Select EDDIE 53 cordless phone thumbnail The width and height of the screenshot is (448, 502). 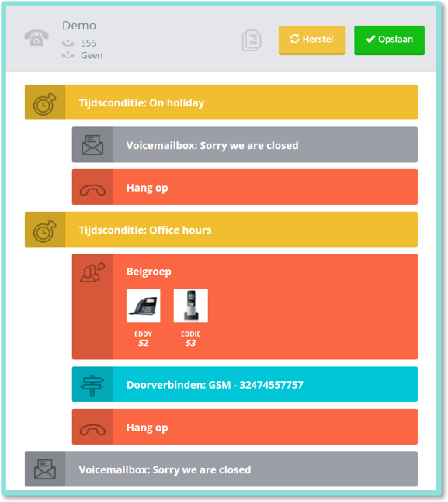pos(191,306)
